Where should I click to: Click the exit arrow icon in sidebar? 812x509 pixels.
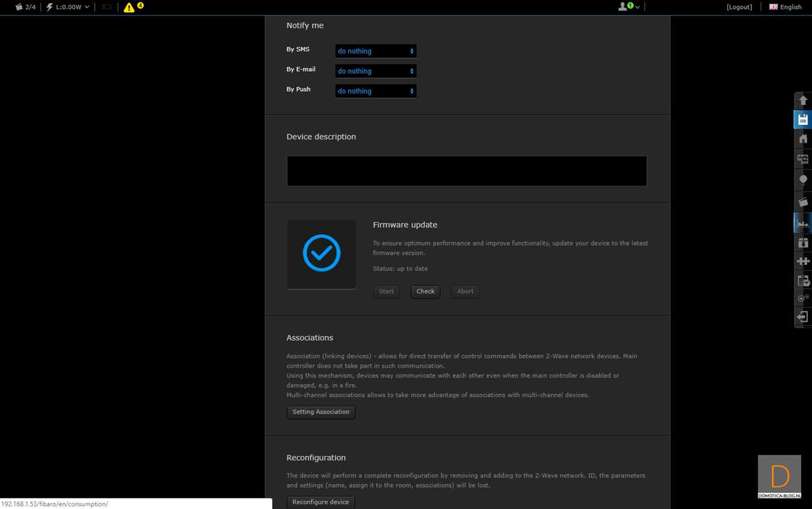click(803, 317)
